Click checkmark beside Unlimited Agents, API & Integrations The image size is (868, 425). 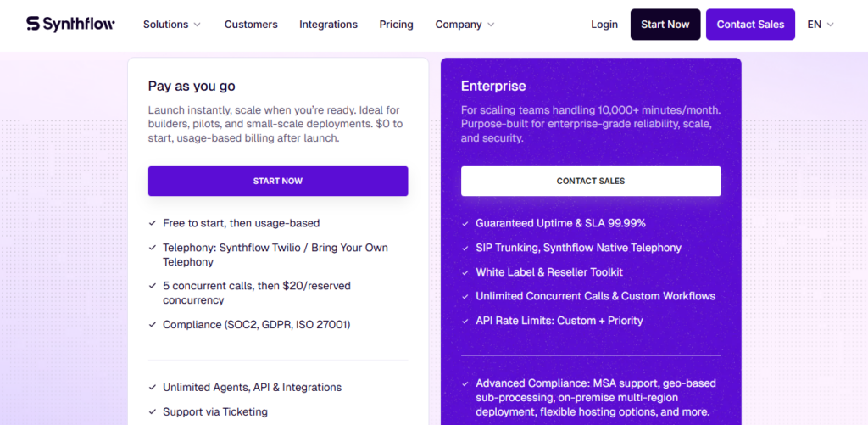coord(153,388)
